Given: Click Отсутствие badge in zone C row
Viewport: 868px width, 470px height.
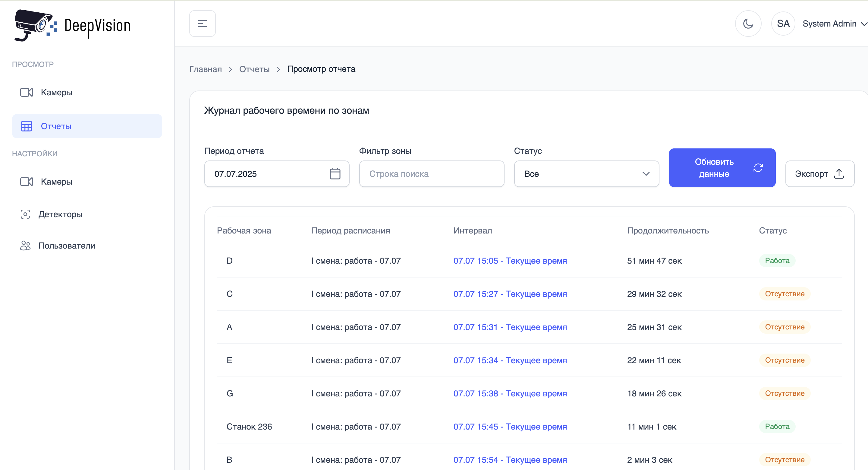Looking at the screenshot, I should (785, 294).
